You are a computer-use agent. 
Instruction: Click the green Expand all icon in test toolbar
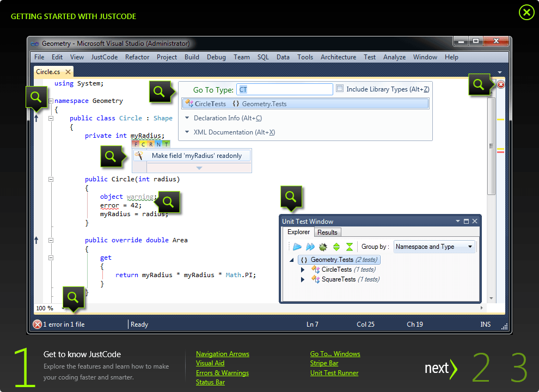[336, 247]
